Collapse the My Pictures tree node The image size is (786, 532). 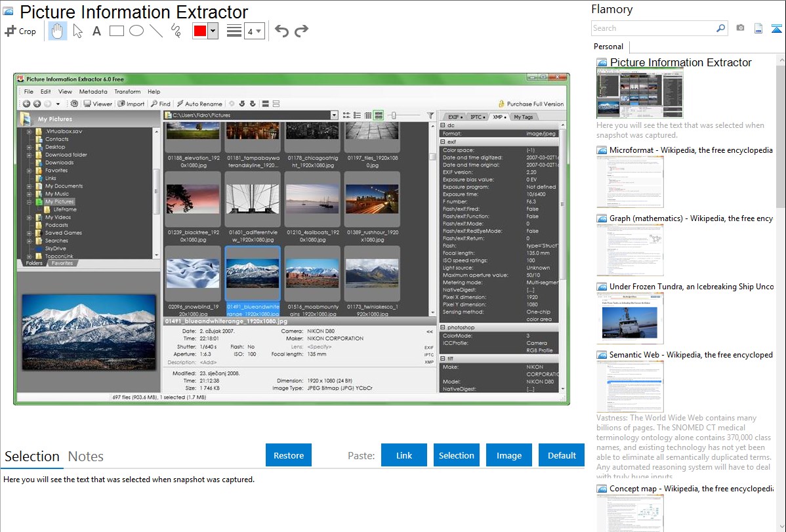(x=29, y=202)
